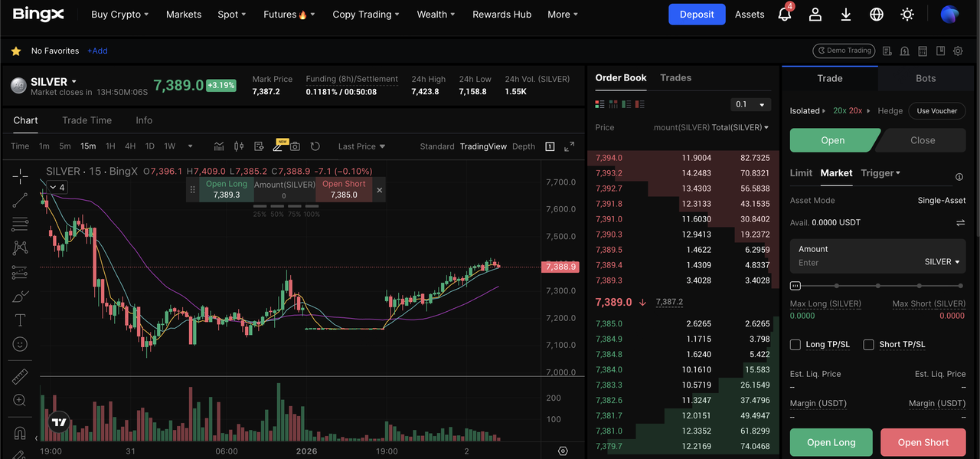980x459 pixels.
Task: Select the text tool in drawing toolbar
Action: click(x=20, y=320)
